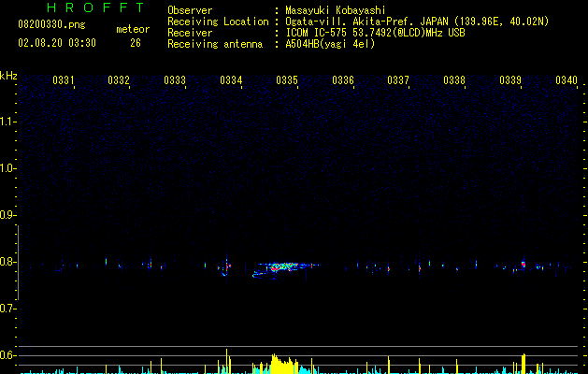588x374 pixels.
Task: Click the 'meteor' count label
Action: point(133,29)
